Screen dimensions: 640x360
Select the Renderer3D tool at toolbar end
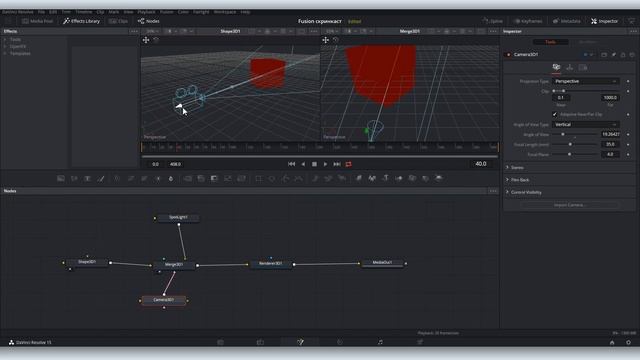(x=438, y=178)
